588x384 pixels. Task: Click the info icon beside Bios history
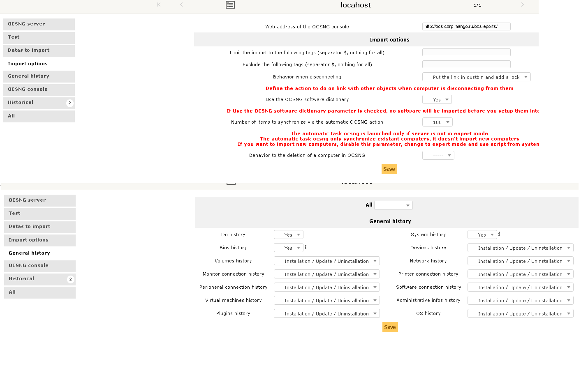coord(306,248)
